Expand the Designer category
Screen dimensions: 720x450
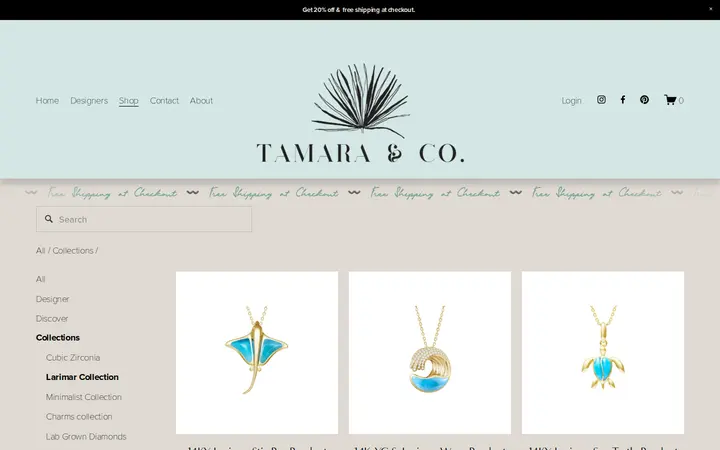52,299
